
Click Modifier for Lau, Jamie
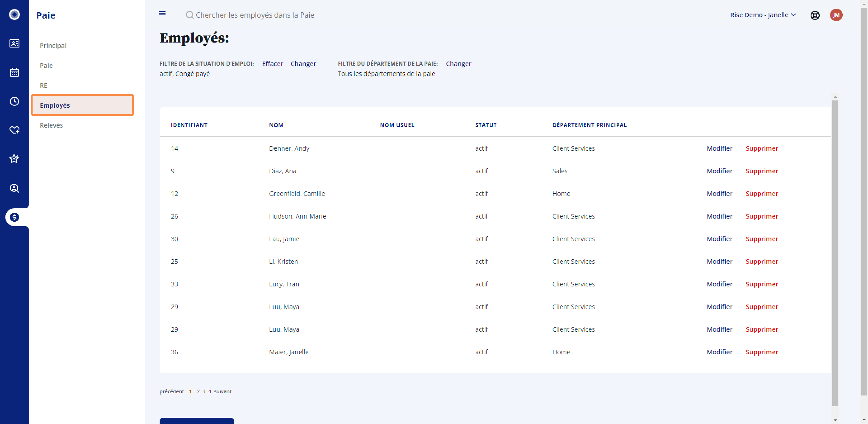point(719,239)
